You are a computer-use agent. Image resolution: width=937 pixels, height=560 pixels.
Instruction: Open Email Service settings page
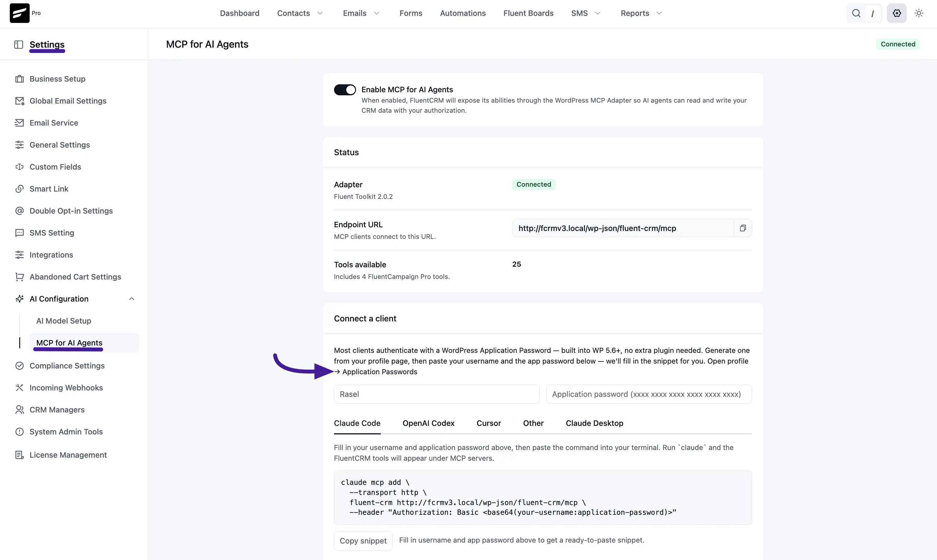(x=54, y=123)
